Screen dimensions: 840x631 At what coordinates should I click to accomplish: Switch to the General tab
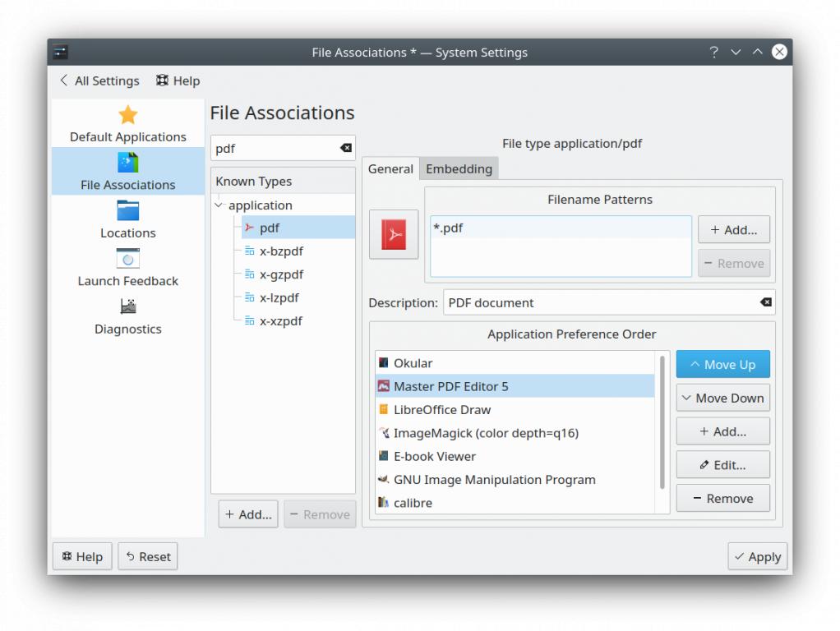click(x=390, y=168)
